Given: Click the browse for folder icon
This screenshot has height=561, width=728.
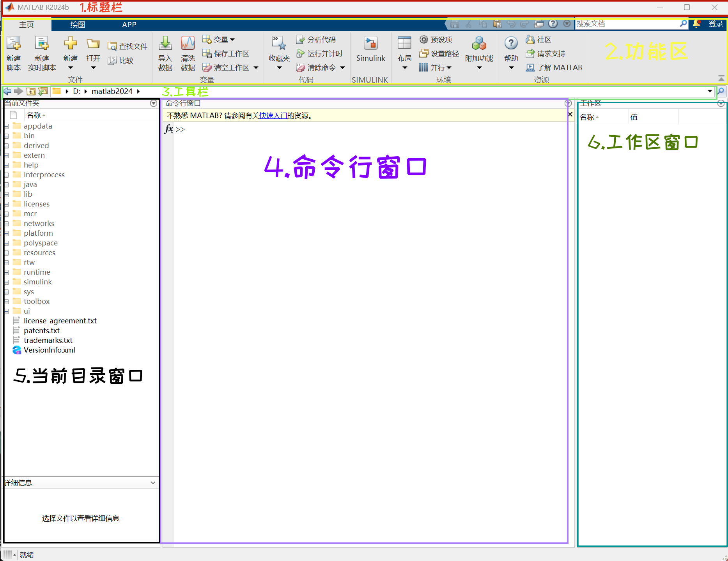Looking at the screenshot, I should (x=43, y=91).
